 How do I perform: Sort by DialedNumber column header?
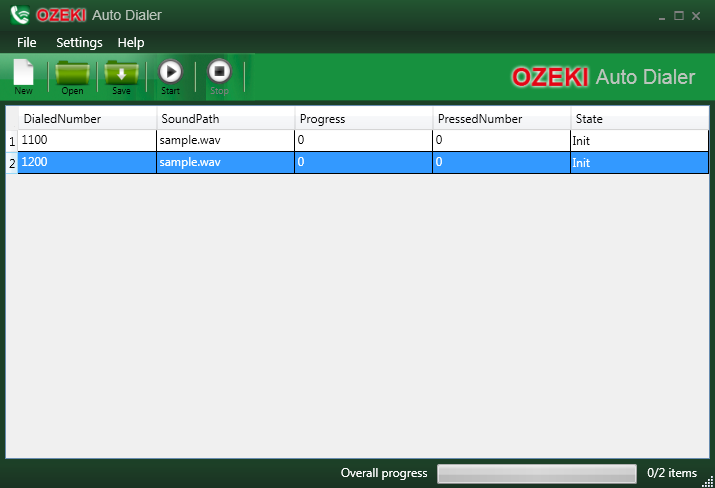(87, 119)
